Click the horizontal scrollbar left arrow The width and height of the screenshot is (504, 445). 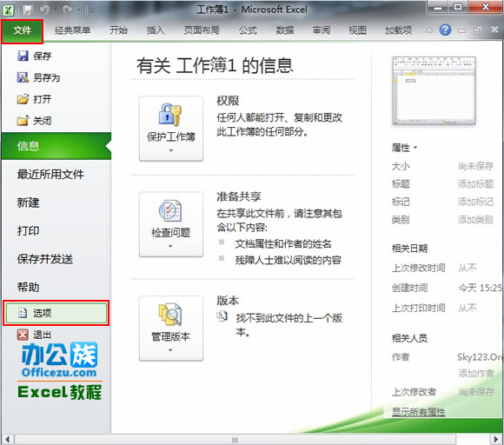click(8, 439)
